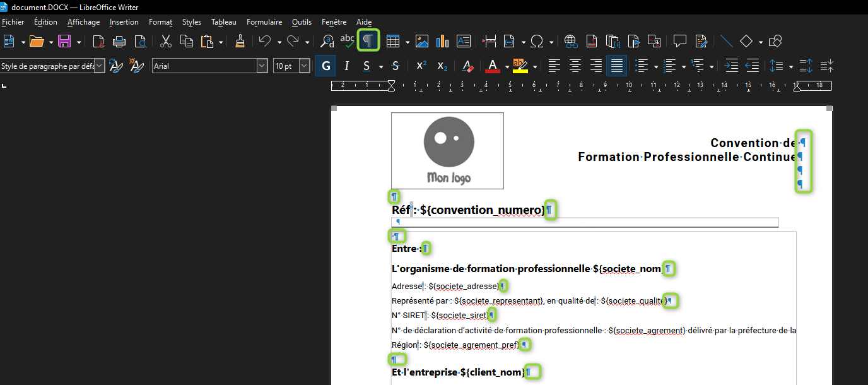Click the Clone formatting paintbrush
Screen dimensions: 868x385
pos(240,42)
